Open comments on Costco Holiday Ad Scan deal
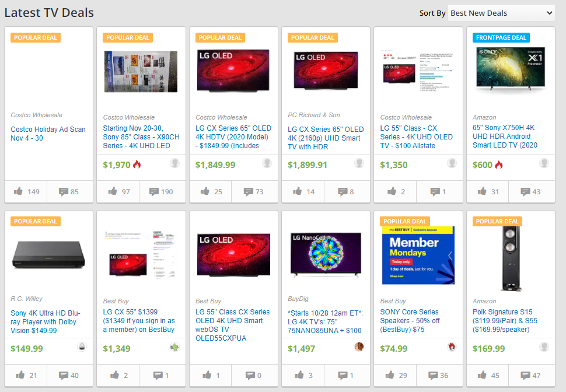Viewport: 566px width, 392px height. tap(70, 192)
